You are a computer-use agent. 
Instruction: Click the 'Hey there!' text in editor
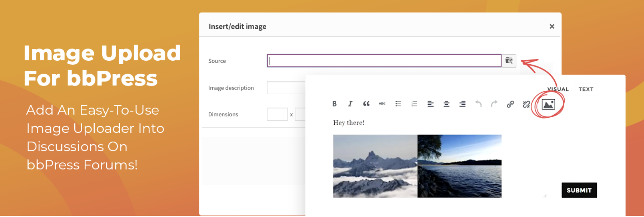349,123
